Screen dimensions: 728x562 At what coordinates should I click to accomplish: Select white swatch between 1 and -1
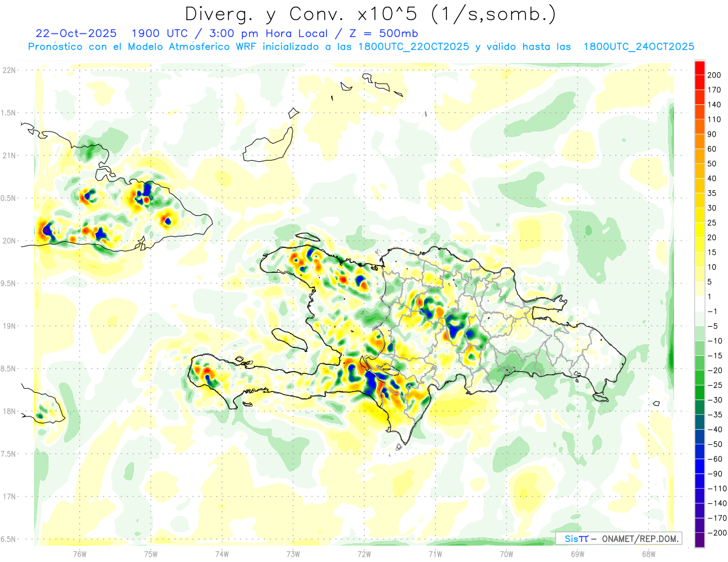pyautogui.click(x=699, y=304)
